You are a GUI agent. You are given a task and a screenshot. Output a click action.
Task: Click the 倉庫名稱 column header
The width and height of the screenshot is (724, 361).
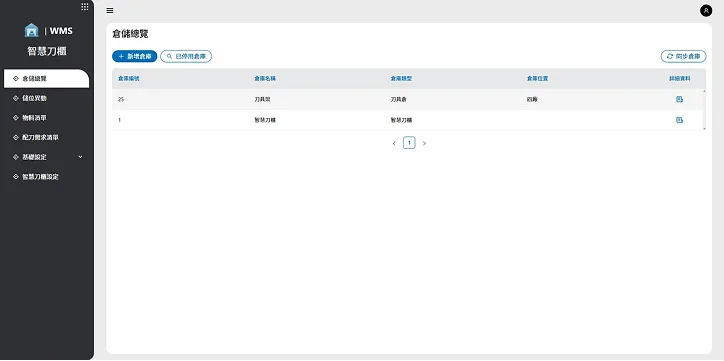[265, 79]
